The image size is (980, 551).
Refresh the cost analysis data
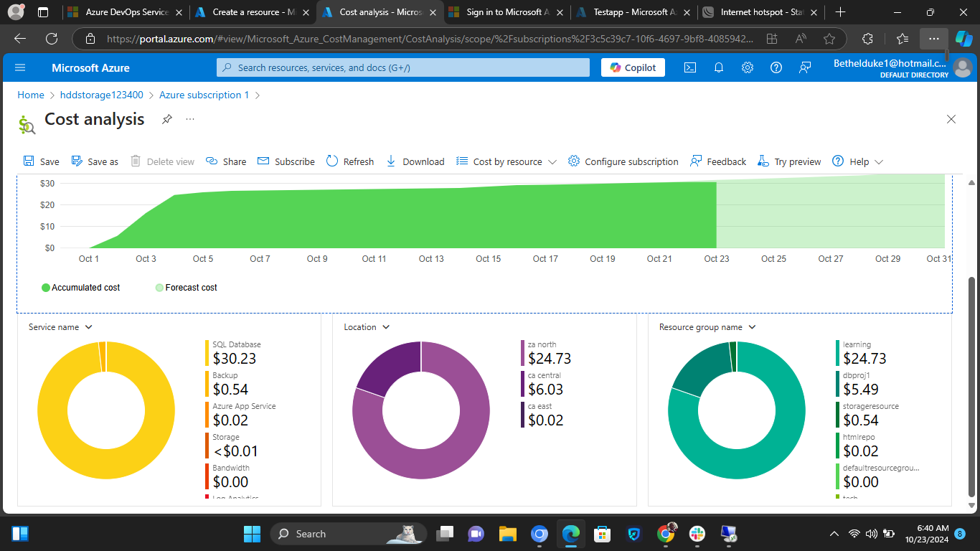coord(349,161)
